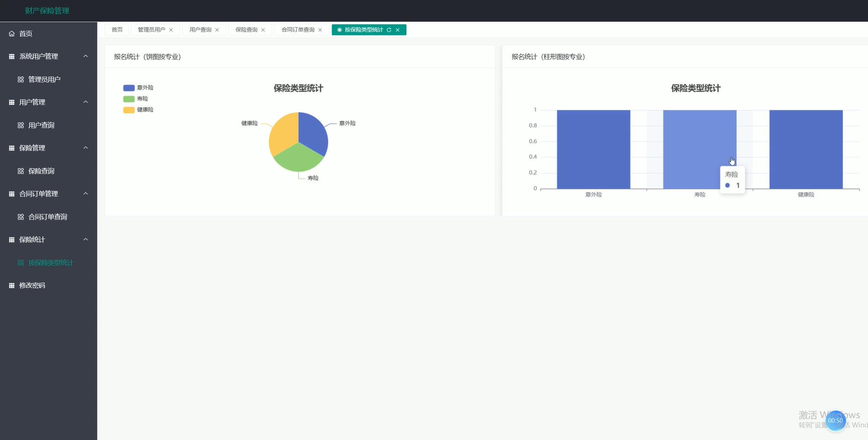868x440 pixels.
Task: Close the 用户查询 tab
Action: [x=217, y=30]
